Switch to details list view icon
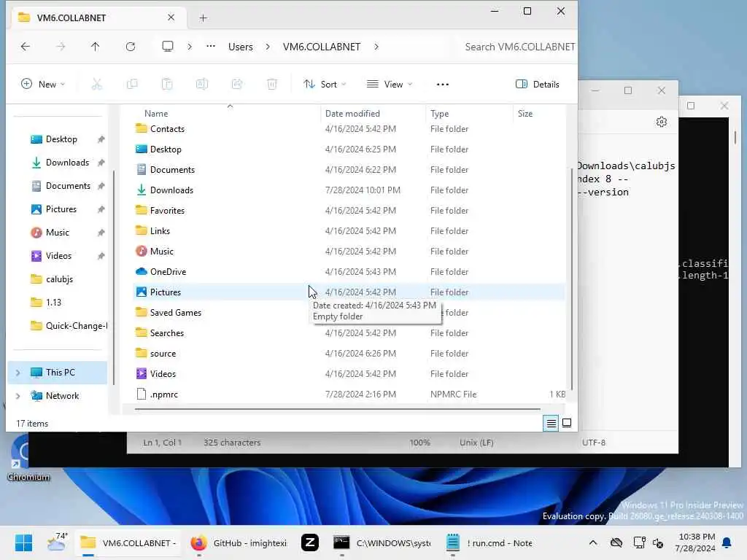Viewport: 747px width, 560px height. click(551, 423)
